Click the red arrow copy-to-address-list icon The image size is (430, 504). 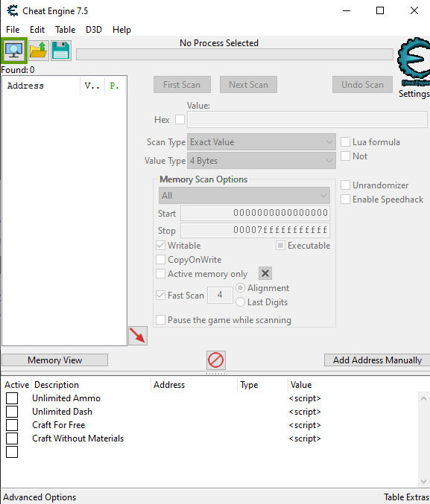click(x=138, y=336)
